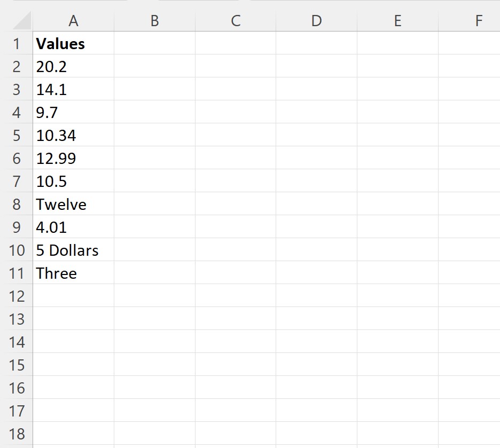
Task: Click empty cell C1
Action: 236,43
